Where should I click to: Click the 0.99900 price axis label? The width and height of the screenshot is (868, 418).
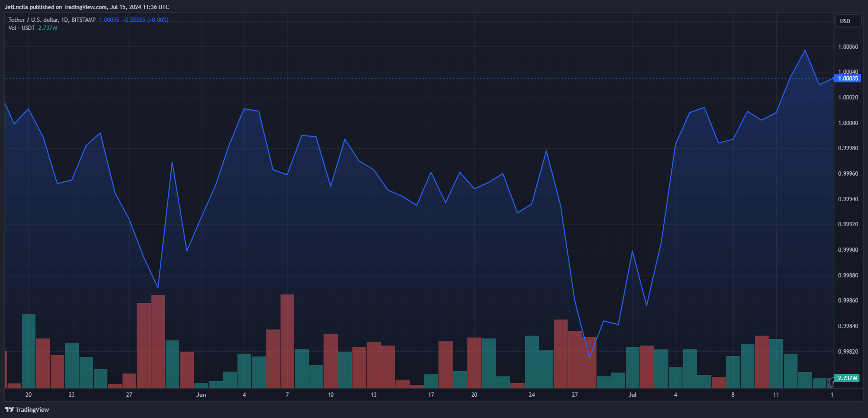coord(848,250)
